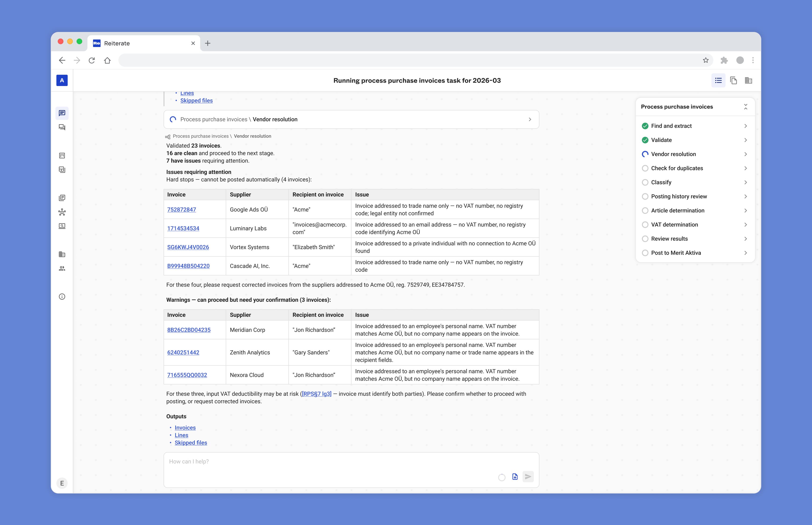Open the RPS§7 lg3 legal reference
Viewport: 812px width, 525px height.
pos(316,394)
